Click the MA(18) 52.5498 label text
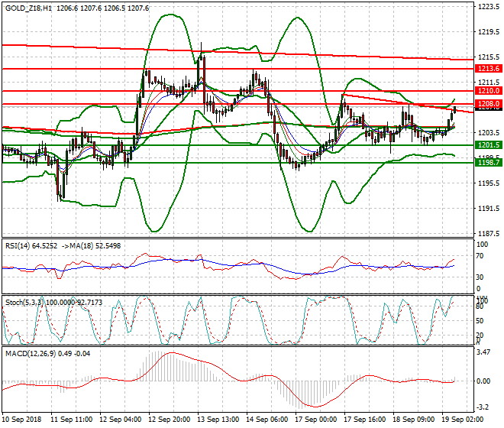This screenshot has height=428, width=504. 95,246
